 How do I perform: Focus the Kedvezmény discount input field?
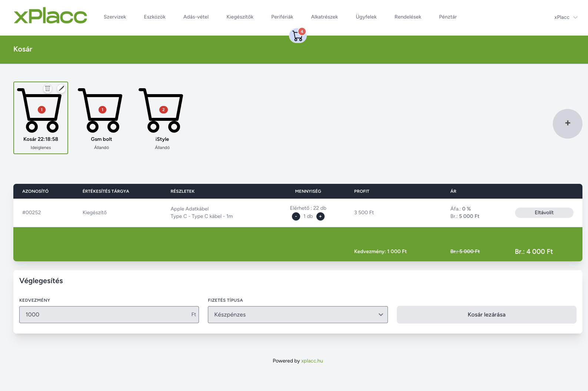click(x=109, y=315)
